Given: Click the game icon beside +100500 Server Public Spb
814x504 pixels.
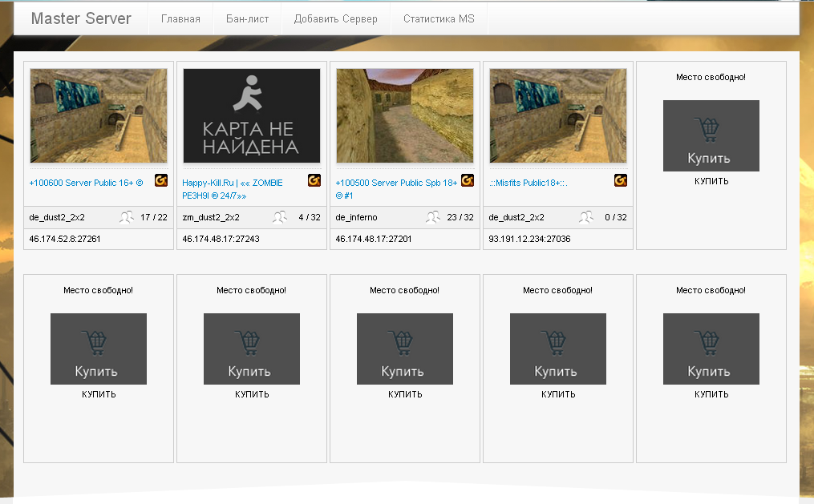Looking at the screenshot, I should click(468, 181).
